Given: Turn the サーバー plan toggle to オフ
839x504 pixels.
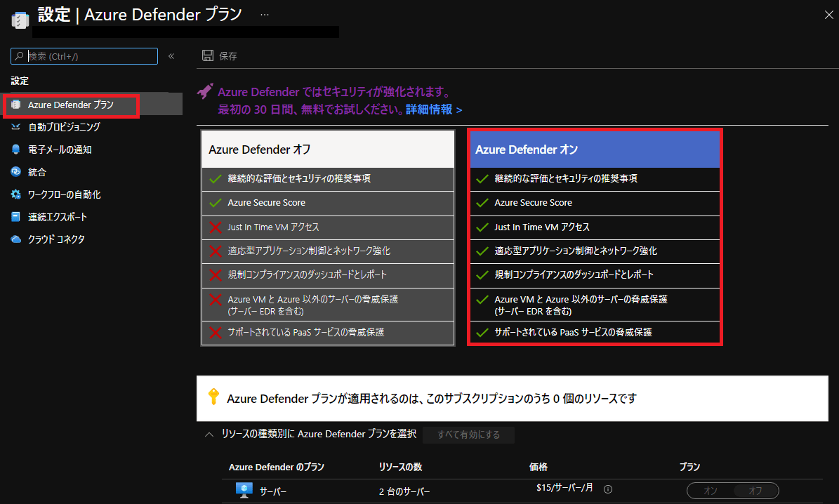Looking at the screenshot, I should click(x=755, y=491).
